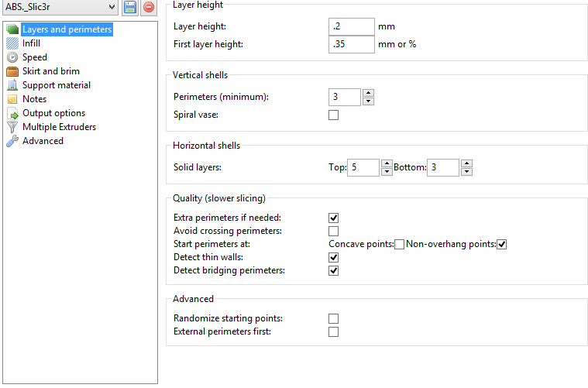Toggle Avoid crossing perimeters checkbox

[334, 231]
